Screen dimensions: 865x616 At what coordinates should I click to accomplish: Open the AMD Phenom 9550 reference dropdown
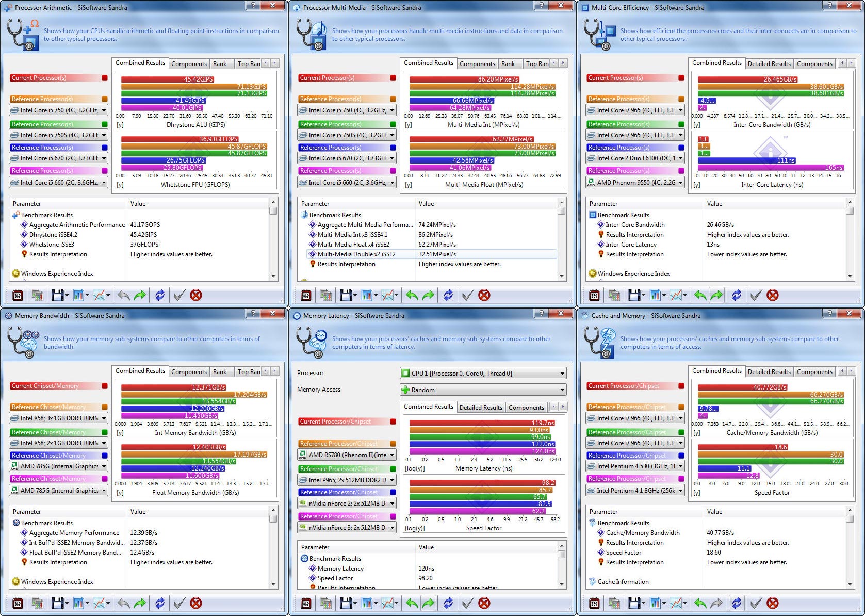pos(635,182)
